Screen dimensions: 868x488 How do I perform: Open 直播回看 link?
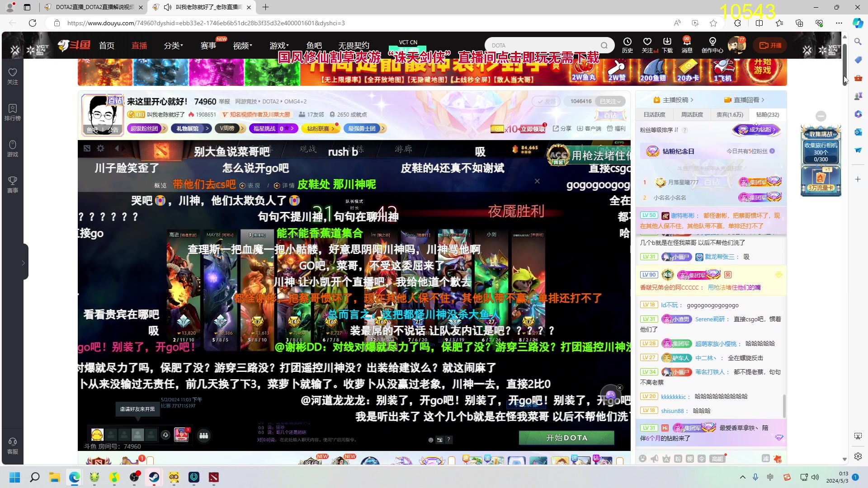pos(744,100)
